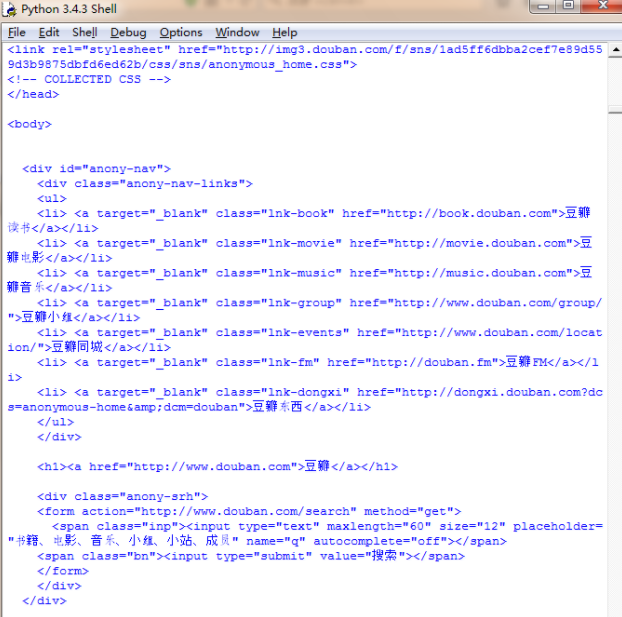622x617 pixels.
Task: Click the h1 line linking www.douban.com
Action: click(x=217, y=467)
